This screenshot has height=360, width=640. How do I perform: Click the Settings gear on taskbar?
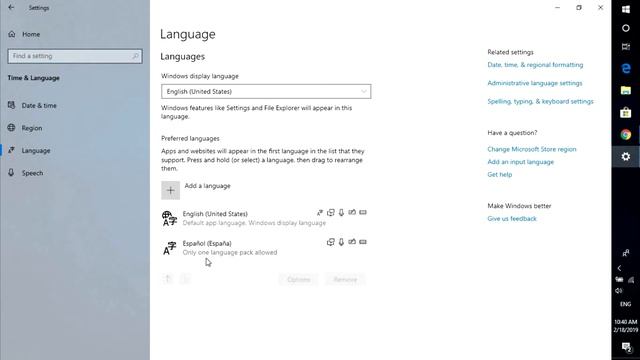626,156
